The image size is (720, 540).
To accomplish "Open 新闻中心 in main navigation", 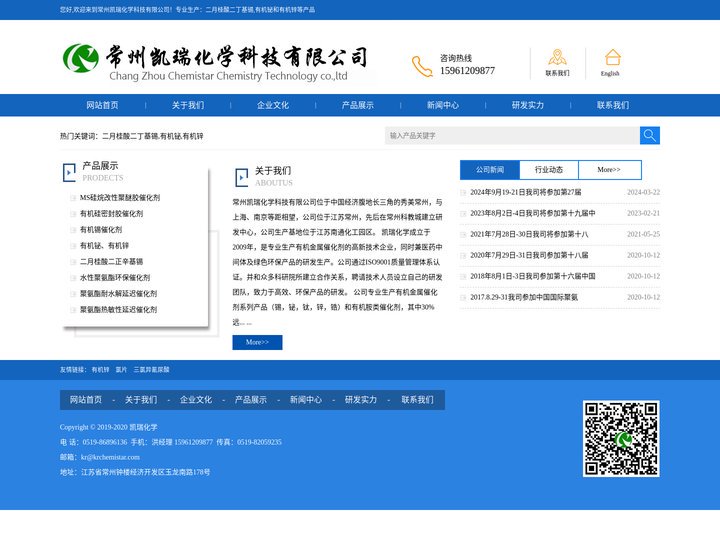I will [443, 105].
